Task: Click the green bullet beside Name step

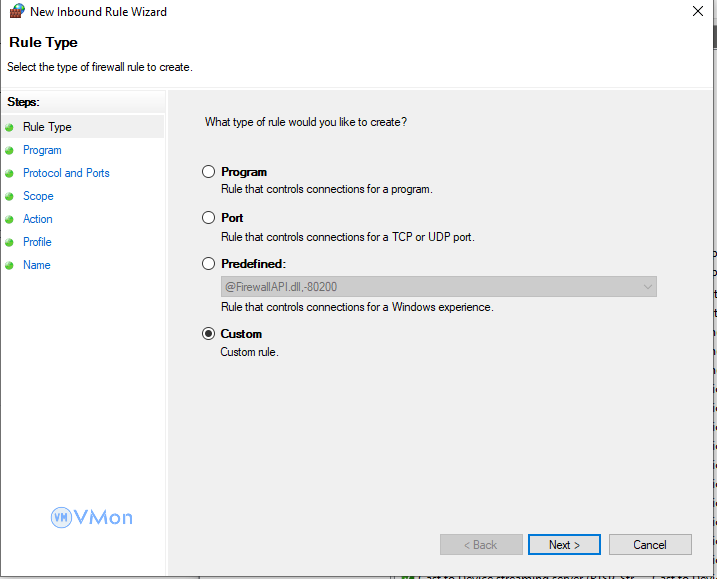Action: coord(10,266)
